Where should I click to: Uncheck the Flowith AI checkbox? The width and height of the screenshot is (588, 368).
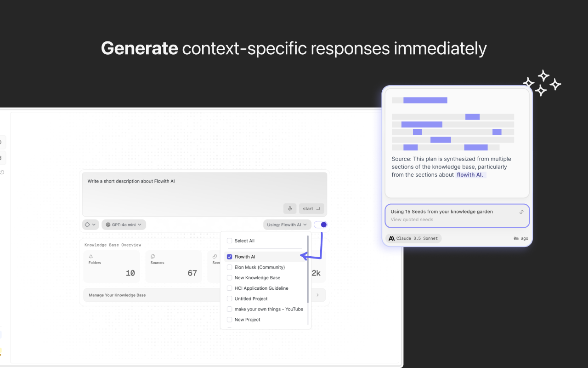[230, 257]
